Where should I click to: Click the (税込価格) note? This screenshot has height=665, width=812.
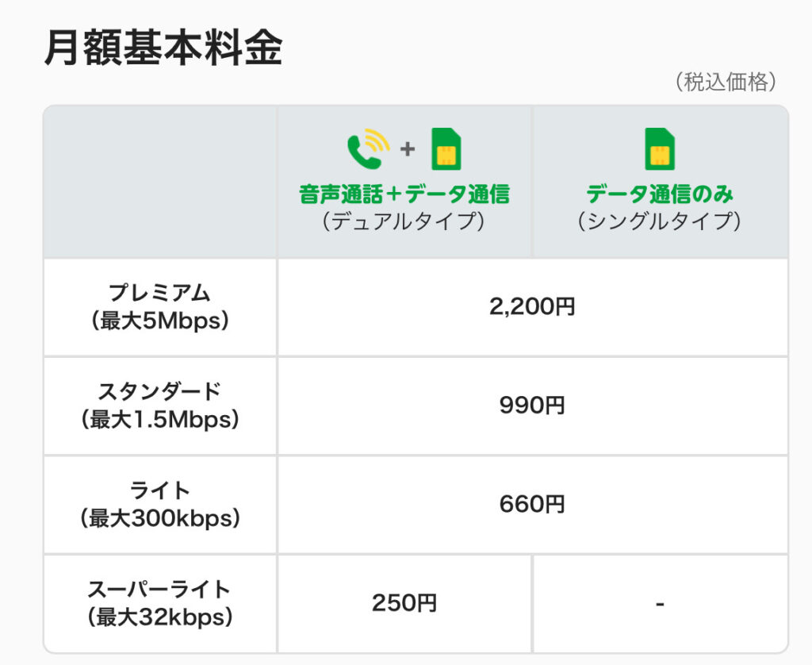[x=726, y=82]
